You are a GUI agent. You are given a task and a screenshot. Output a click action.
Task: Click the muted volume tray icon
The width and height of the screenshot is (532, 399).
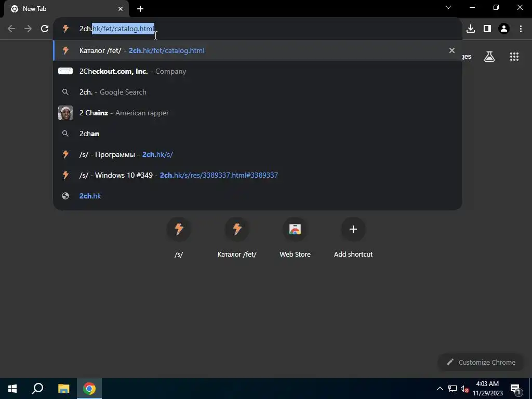click(x=464, y=389)
